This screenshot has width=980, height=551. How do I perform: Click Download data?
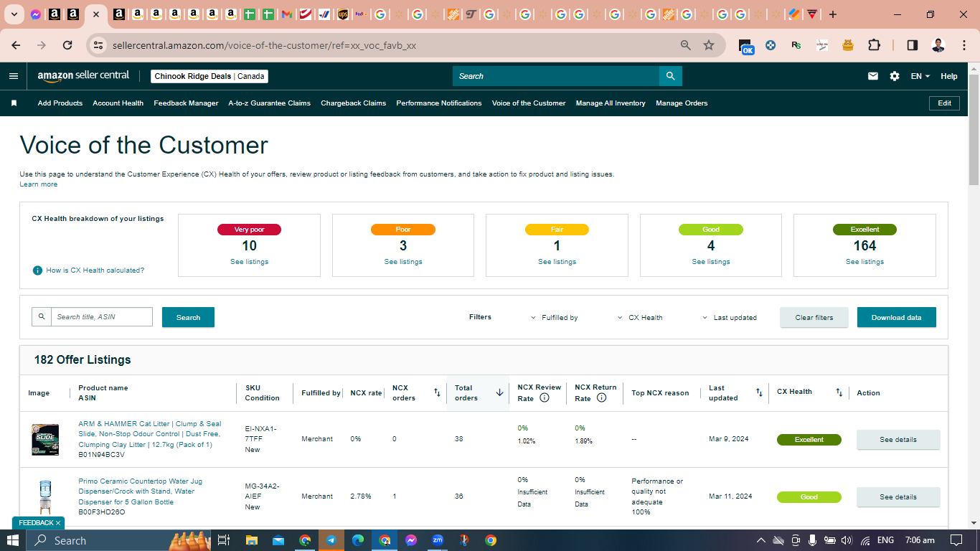897,317
